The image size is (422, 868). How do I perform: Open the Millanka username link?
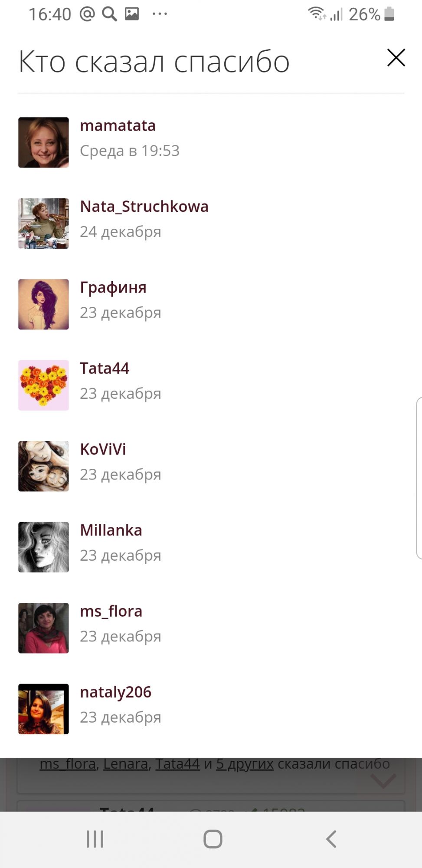click(111, 530)
